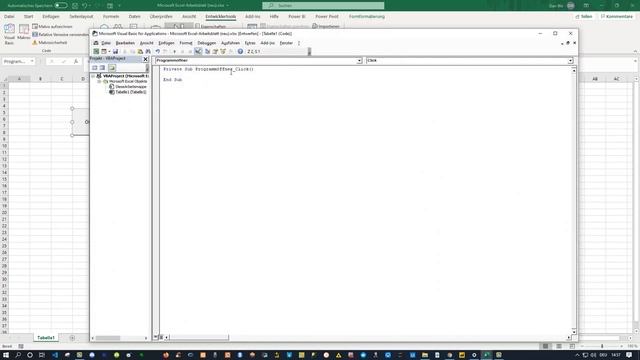Viewport: 640px width, 360px height.
Task: Click the Windows taskbar search icon
Action: [x=18, y=355]
